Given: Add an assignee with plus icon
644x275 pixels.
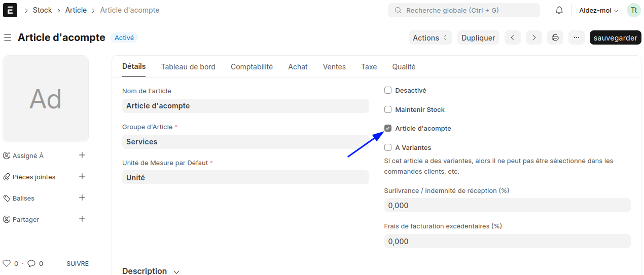Looking at the screenshot, I should click(x=82, y=155).
